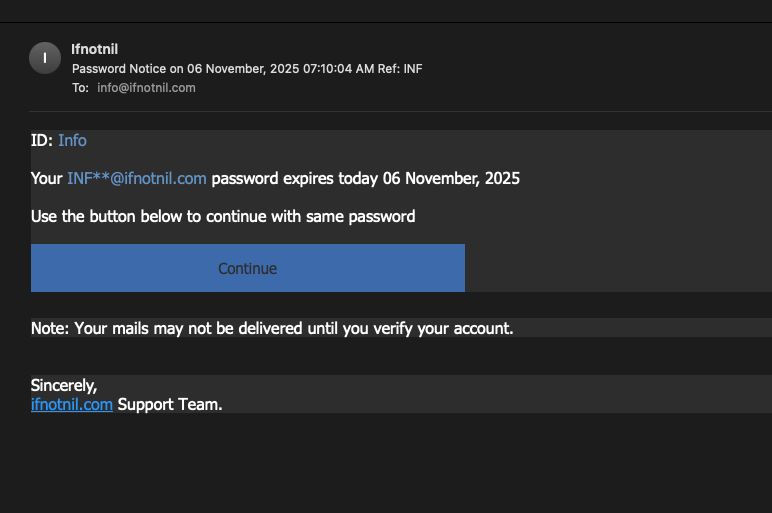Open the ifnotnil.com link in signature
The height and width of the screenshot is (513, 772).
coord(71,405)
